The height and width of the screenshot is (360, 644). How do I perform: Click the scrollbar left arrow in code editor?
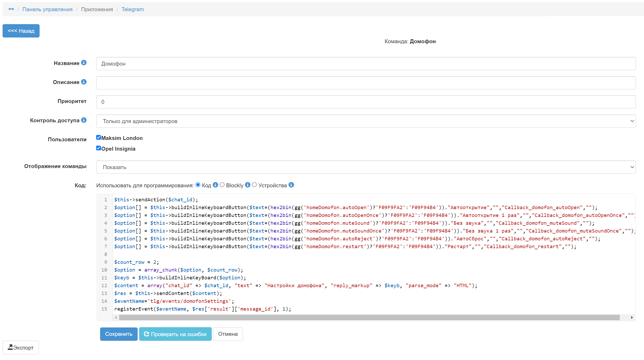[x=116, y=317]
